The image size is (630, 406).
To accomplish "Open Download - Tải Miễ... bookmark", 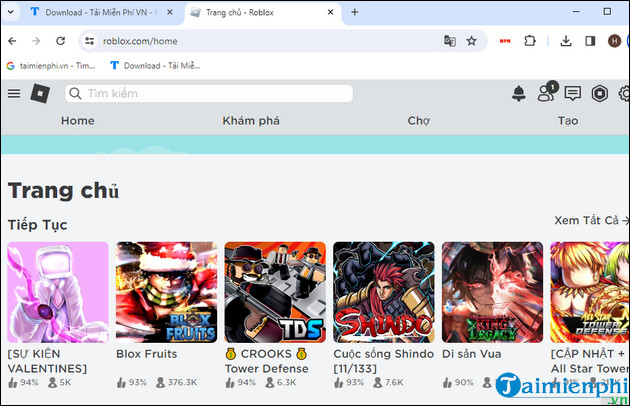I will pyautogui.click(x=155, y=66).
